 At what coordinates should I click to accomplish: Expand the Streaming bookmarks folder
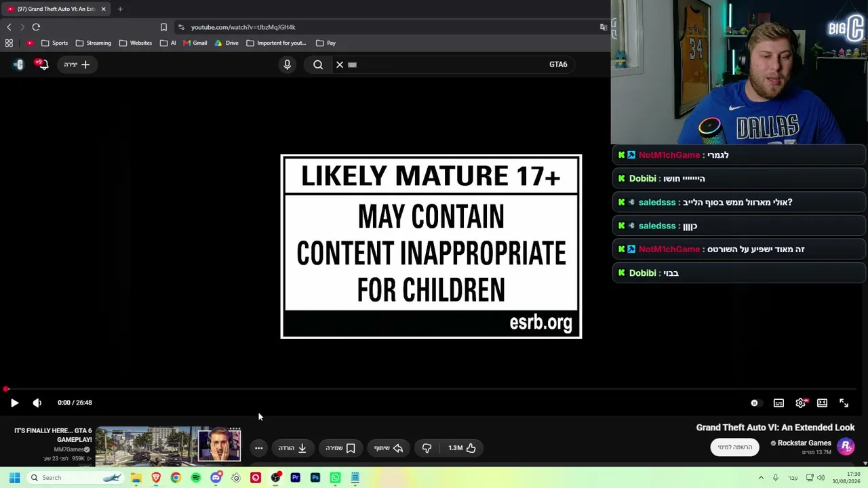pos(94,43)
